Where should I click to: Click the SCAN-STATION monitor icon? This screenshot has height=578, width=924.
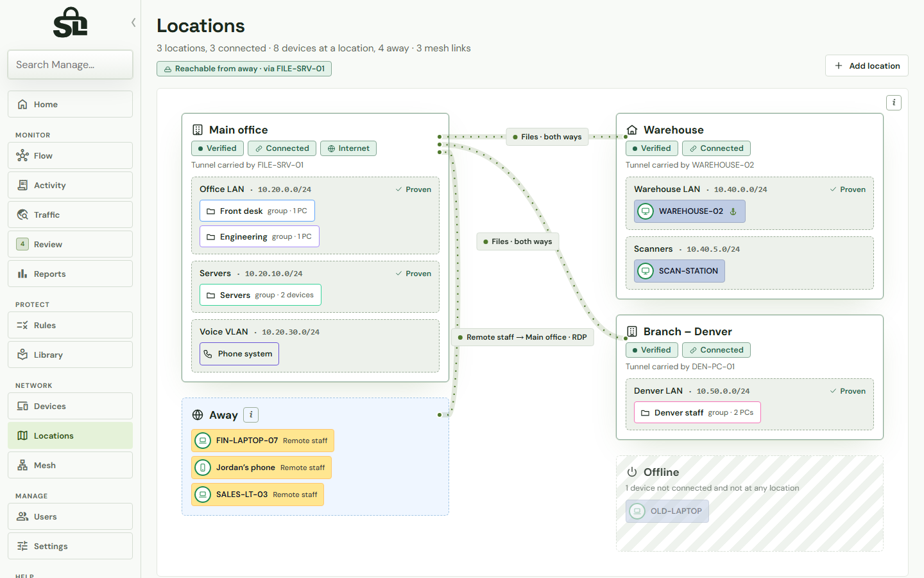646,271
